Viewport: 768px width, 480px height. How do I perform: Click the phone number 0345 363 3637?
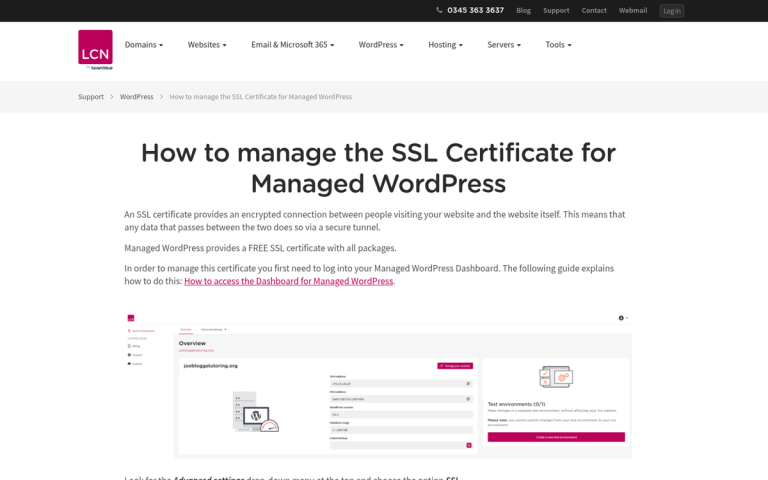pos(476,10)
